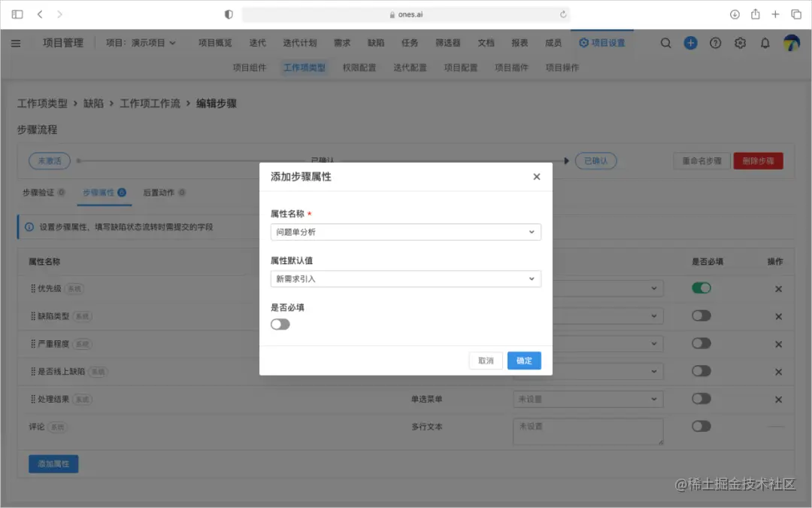Open the help question-mark icon
Image resolution: width=812 pixels, height=508 pixels.
(715, 43)
